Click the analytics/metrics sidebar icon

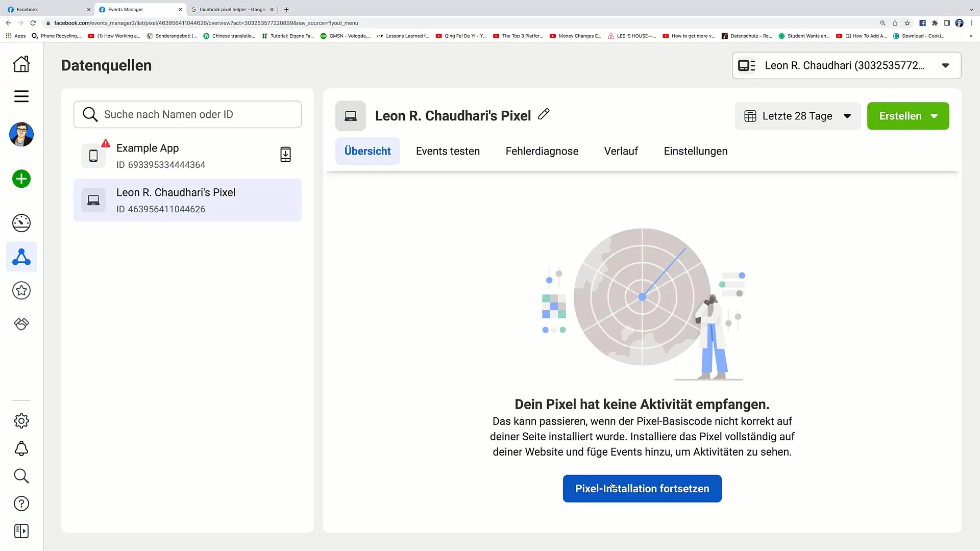21,222
